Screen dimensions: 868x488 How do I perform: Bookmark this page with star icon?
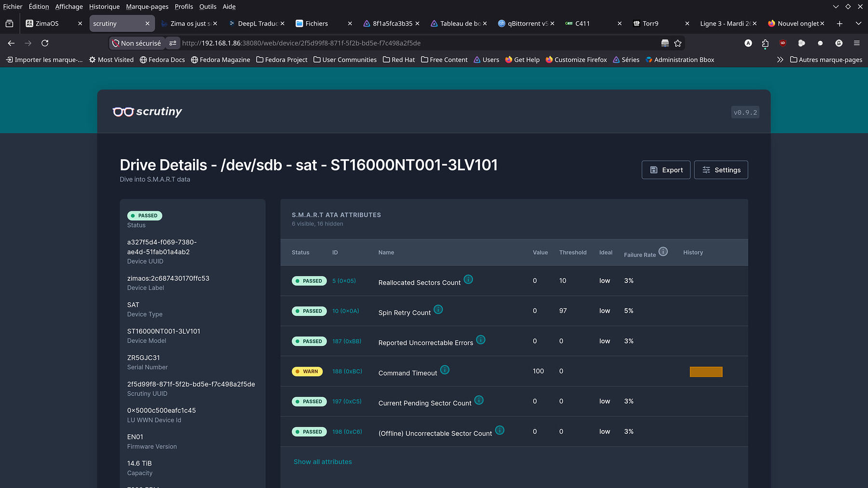[678, 43]
